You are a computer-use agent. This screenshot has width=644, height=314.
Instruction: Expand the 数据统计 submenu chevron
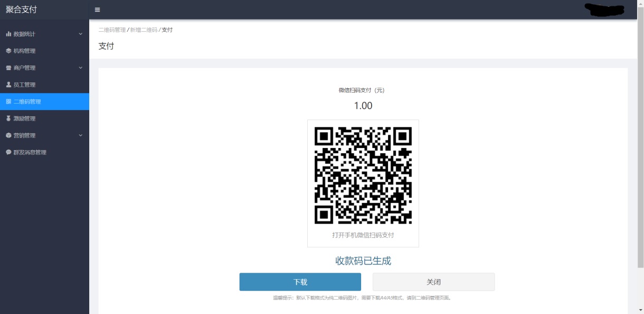[81, 34]
